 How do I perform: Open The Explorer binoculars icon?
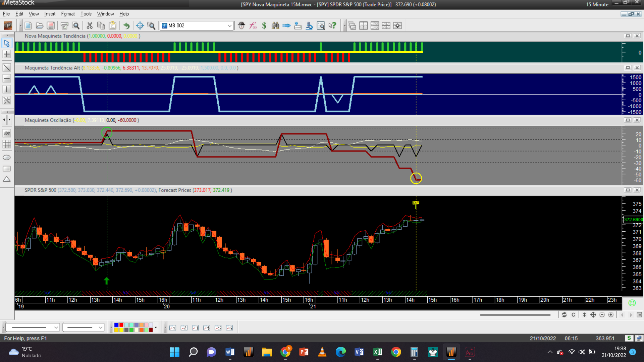click(x=275, y=25)
